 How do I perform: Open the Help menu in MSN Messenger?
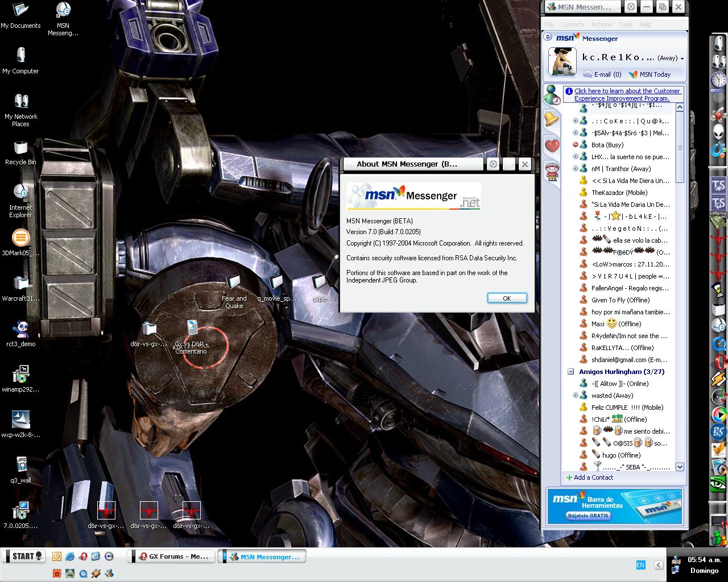tap(645, 24)
